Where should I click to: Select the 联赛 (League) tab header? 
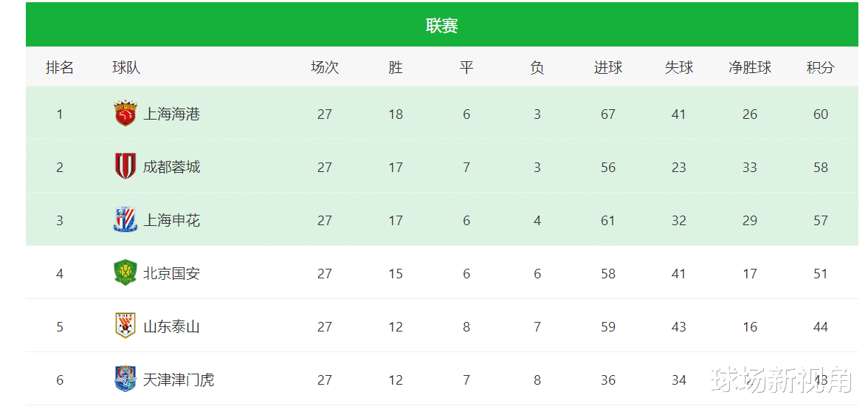tap(442, 26)
